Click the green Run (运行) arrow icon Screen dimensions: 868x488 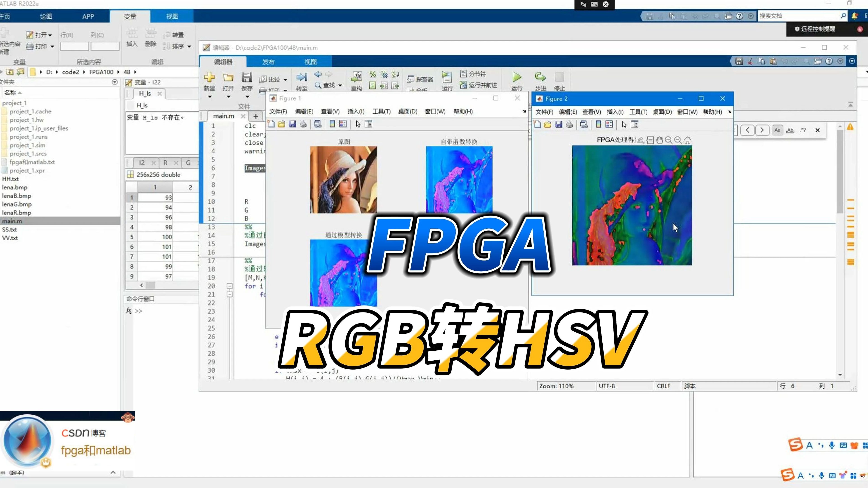click(517, 77)
